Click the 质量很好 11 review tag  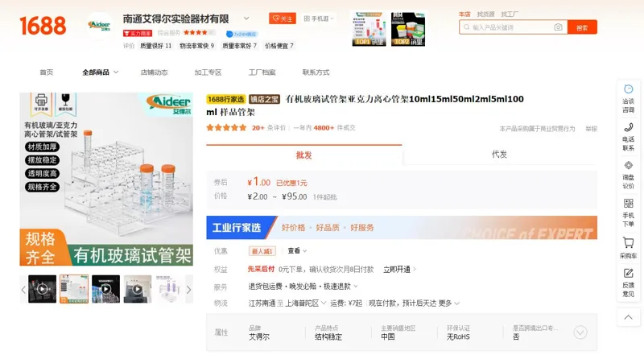click(x=155, y=46)
